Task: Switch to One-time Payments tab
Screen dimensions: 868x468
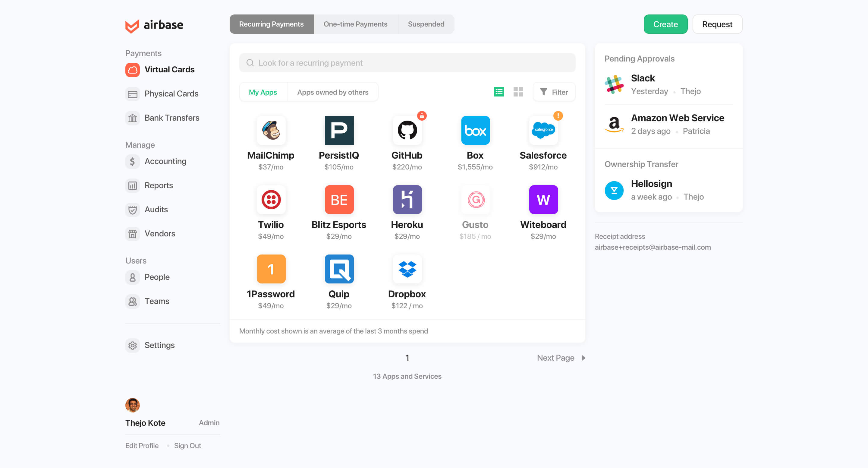Action: tap(355, 24)
